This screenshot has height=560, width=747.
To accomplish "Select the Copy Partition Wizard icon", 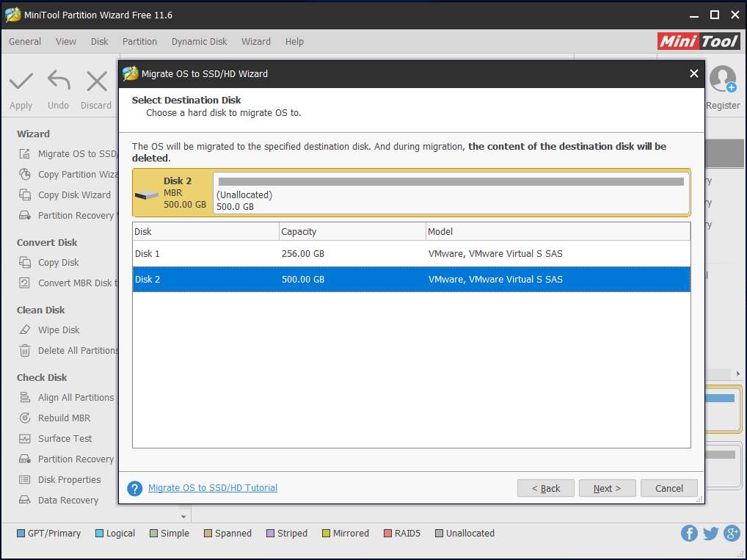I will pos(25,175).
